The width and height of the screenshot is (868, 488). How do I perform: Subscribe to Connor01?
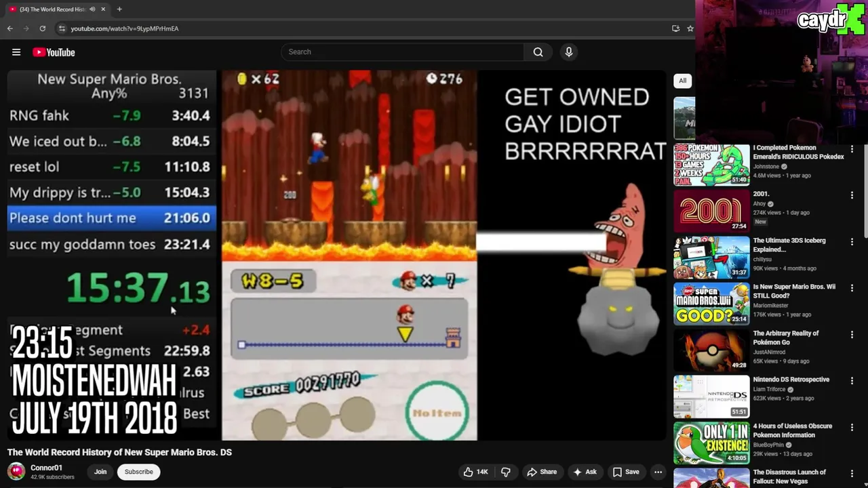[x=138, y=472]
